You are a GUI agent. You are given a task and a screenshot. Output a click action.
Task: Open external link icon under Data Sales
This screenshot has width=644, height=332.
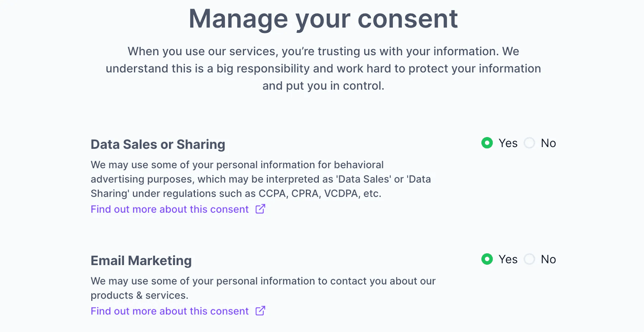tap(260, 209)
